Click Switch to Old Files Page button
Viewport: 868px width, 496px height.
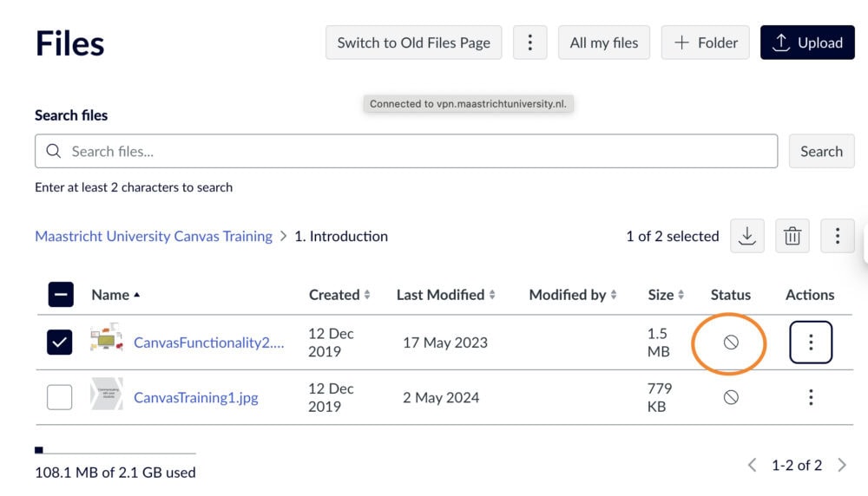coord(413,42)
